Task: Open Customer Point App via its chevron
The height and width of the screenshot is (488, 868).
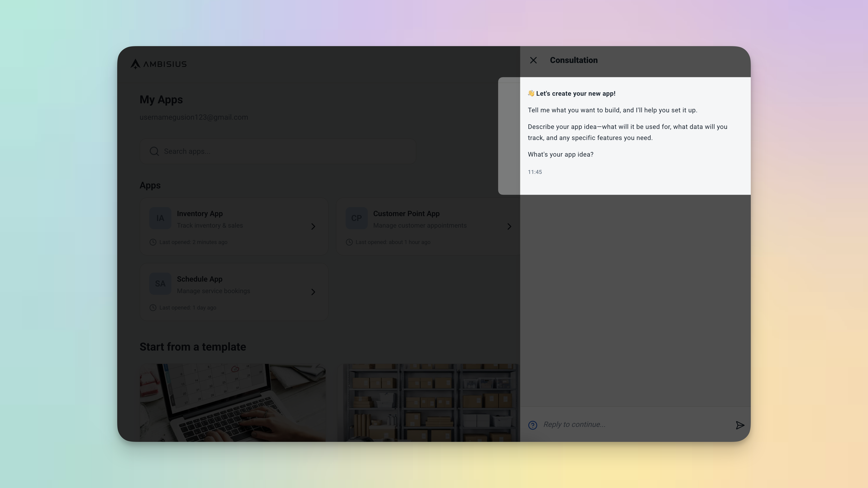Action: point(509,226)
